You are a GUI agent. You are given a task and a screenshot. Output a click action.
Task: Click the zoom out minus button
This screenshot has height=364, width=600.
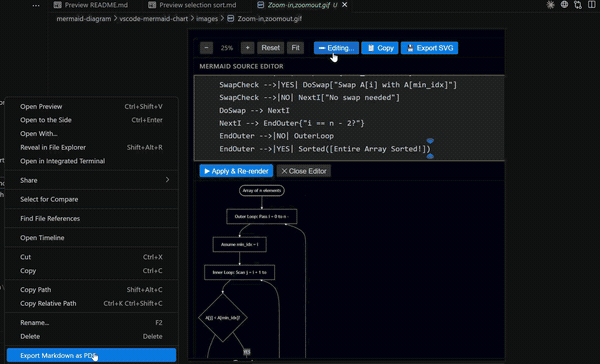pos(206,48)
